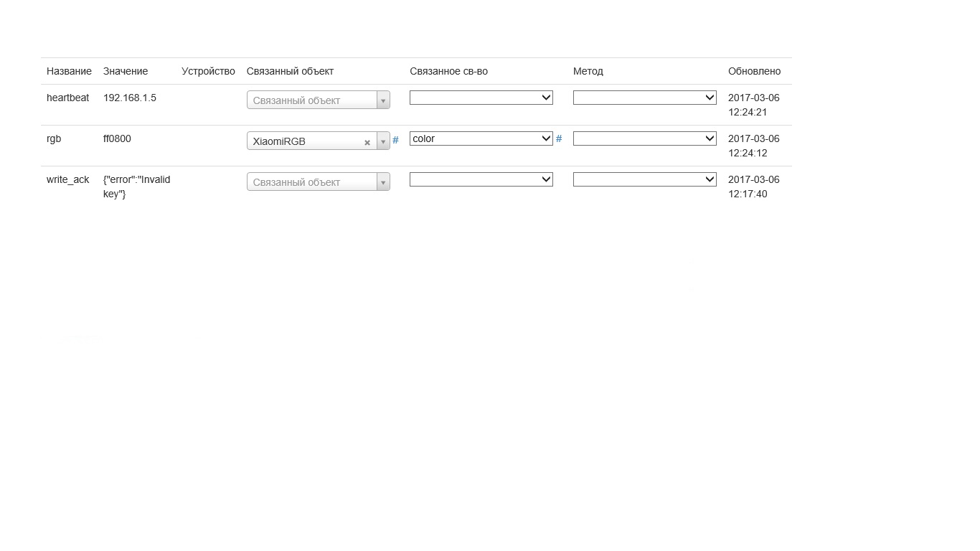
Task: Click the Значение column header
Action: (x=126, y=71)
